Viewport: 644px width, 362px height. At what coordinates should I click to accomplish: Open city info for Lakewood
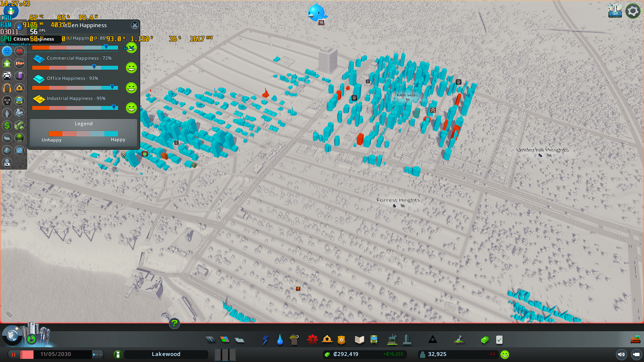[118, 354]
